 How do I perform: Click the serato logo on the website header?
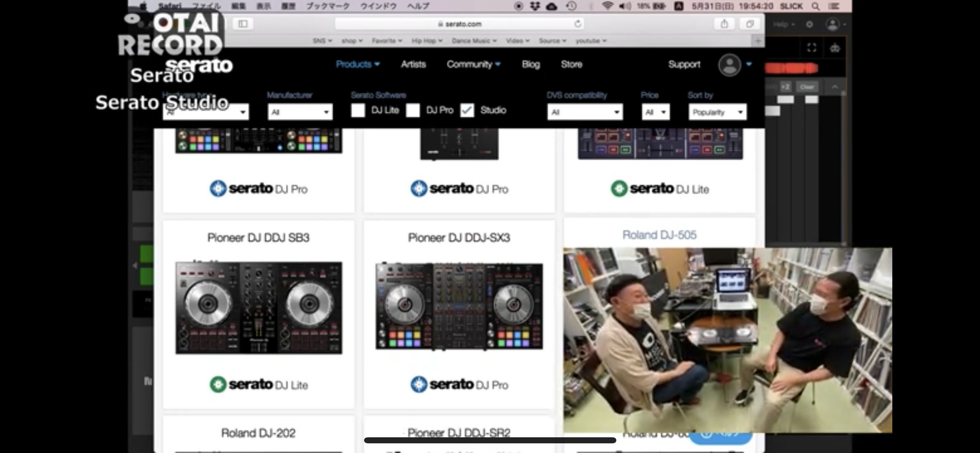tap(199, 65)
